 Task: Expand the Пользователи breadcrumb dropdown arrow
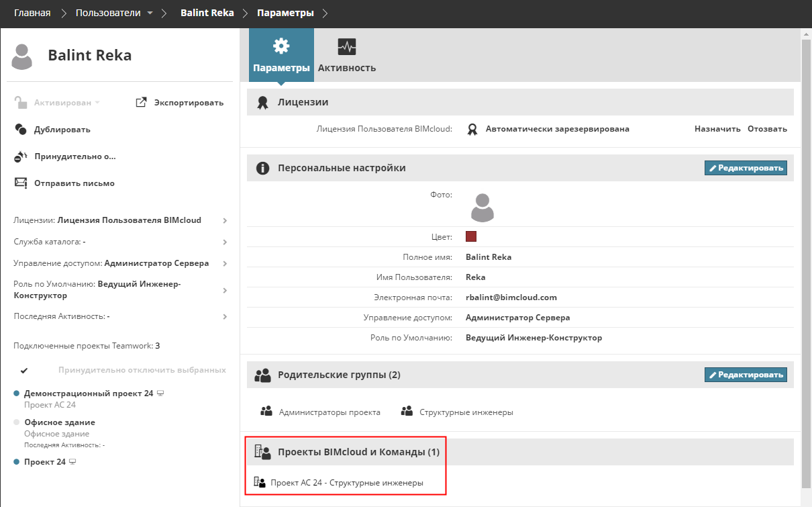(150, 13)
